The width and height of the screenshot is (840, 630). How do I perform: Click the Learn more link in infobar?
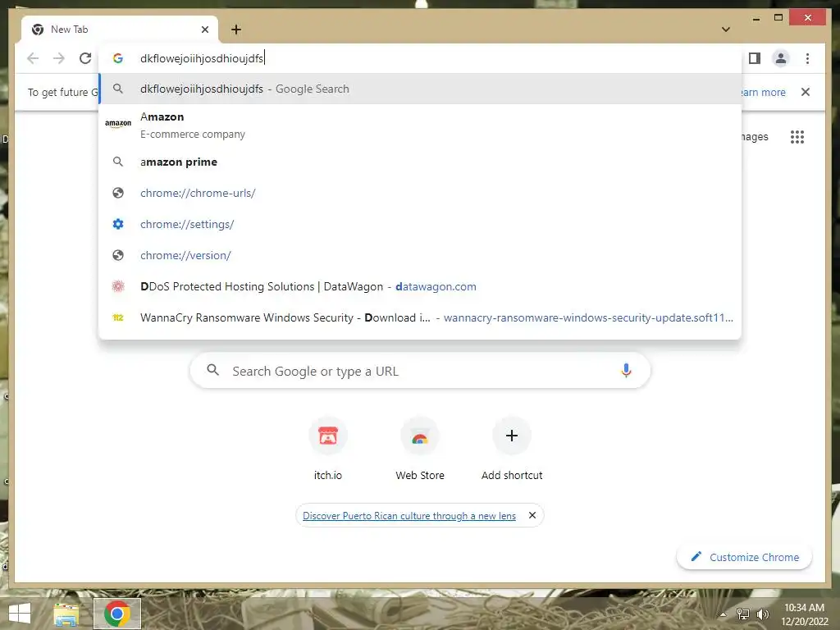click(762, 92)
